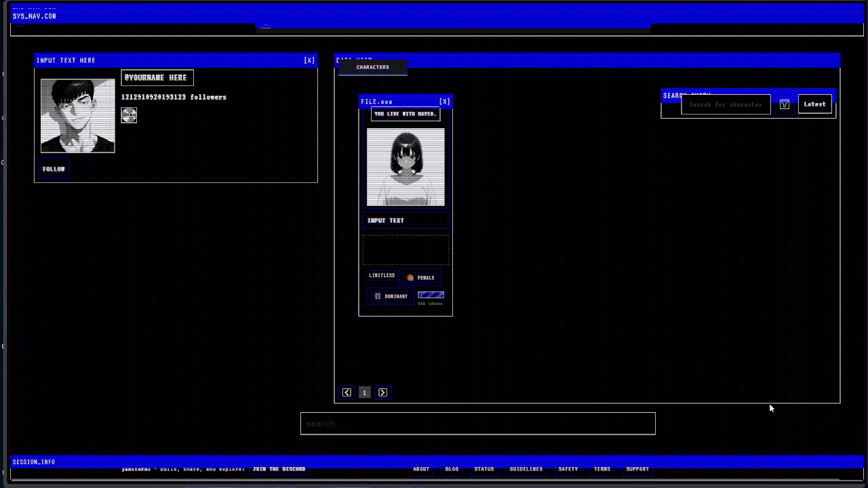Click the filter icon beside character search

[785, 104]
